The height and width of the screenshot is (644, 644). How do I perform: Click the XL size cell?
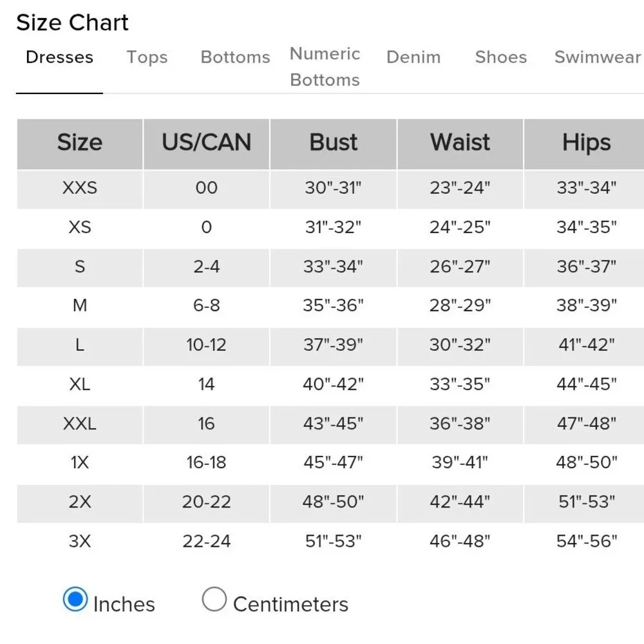pos(80,384)
